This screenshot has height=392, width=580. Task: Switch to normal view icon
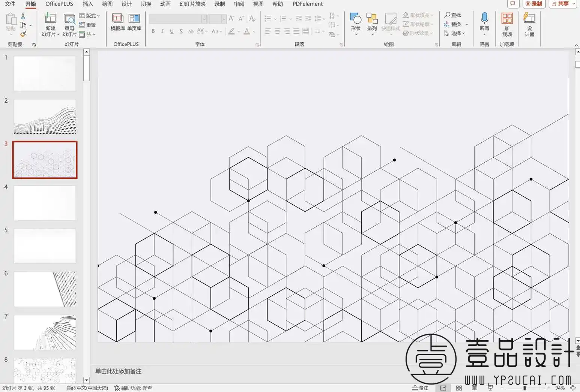pyautogui.click(x=443, y=388)
